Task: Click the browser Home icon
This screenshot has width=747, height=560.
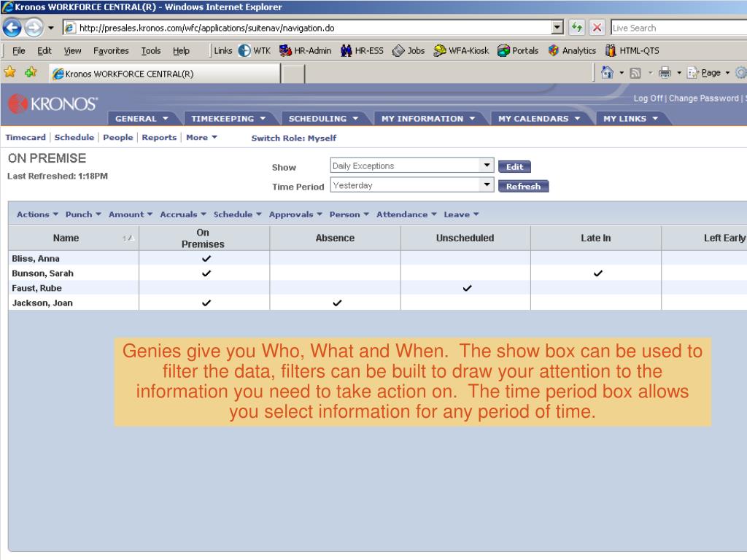Action: tap(607, 73)
